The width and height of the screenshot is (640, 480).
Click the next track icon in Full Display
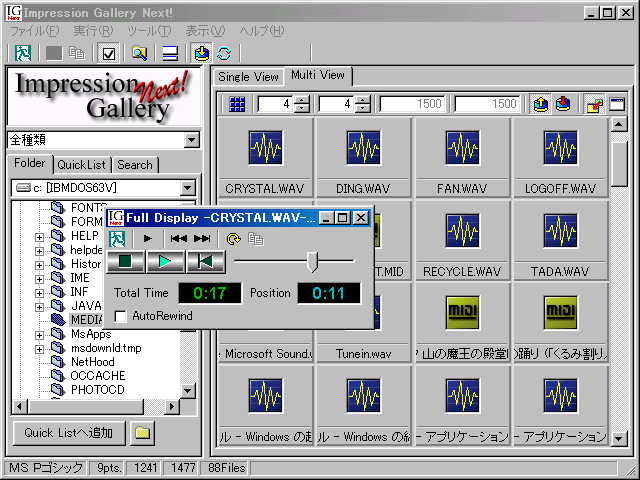pyautogui.click(x=202, y=239)
